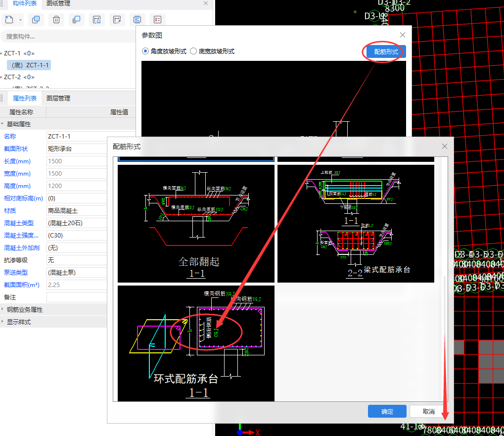
Task: Click the copy component icon
Action: tap(36, 20)
